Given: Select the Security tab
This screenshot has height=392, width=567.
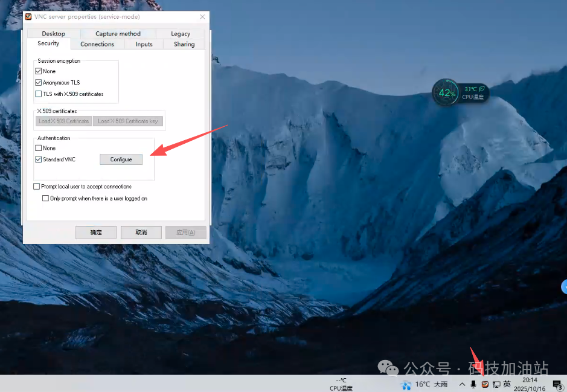Looking at the screenshot, I should (48, 43).
